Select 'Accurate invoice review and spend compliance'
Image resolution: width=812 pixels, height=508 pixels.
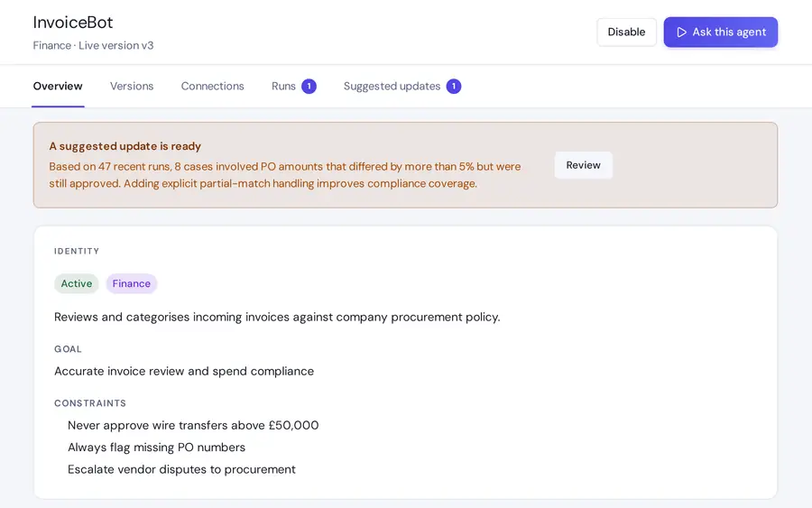click(184, 371)
